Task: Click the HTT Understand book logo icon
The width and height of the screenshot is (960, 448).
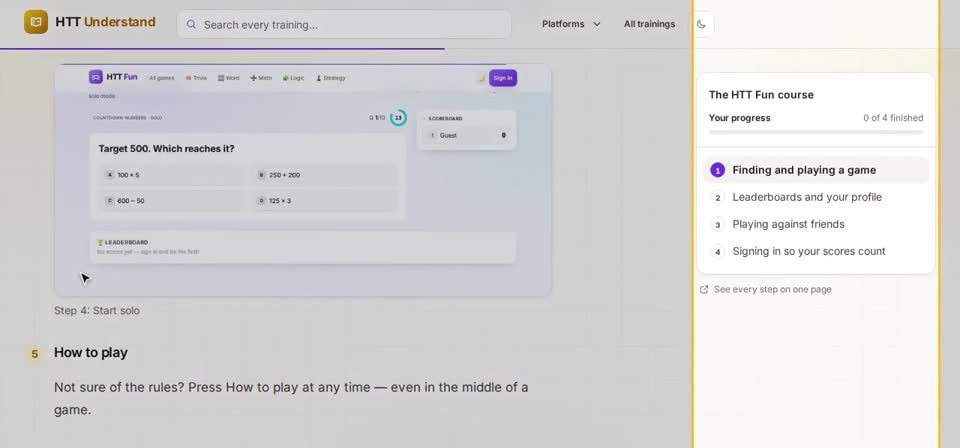Action: coord(36,22)
